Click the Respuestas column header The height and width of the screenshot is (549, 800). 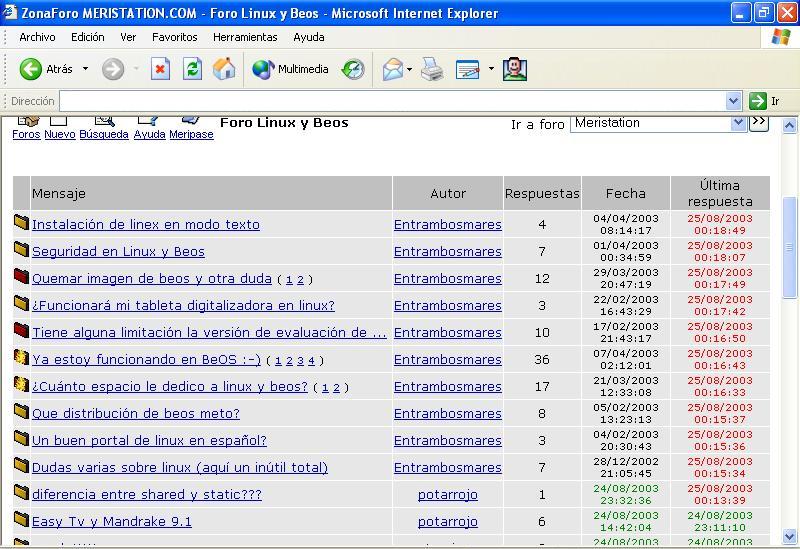tap(542, 193)
